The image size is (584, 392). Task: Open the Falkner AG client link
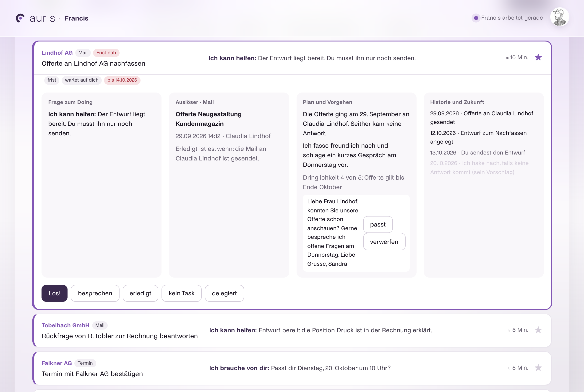pos(57,363)
